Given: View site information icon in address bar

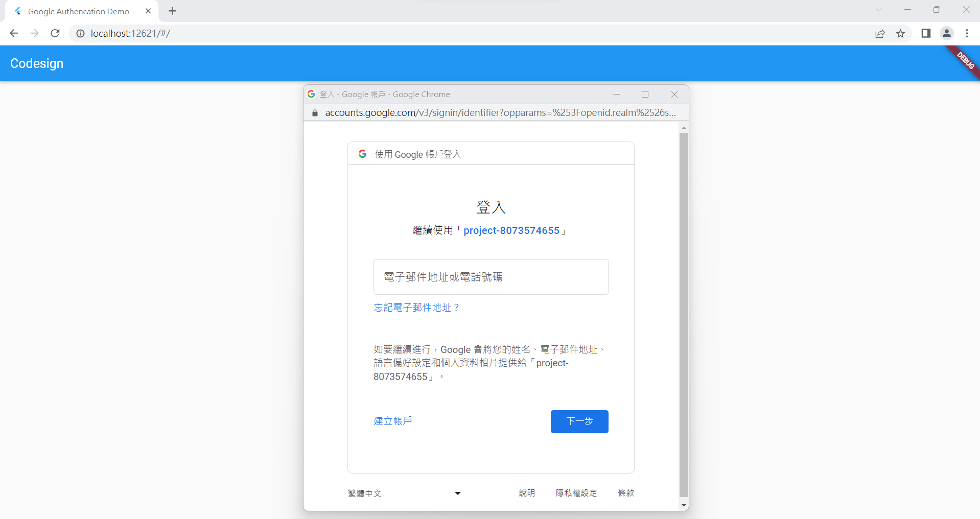Looking at the screenshot, I should pyautogui.click(x=80, y=33).
